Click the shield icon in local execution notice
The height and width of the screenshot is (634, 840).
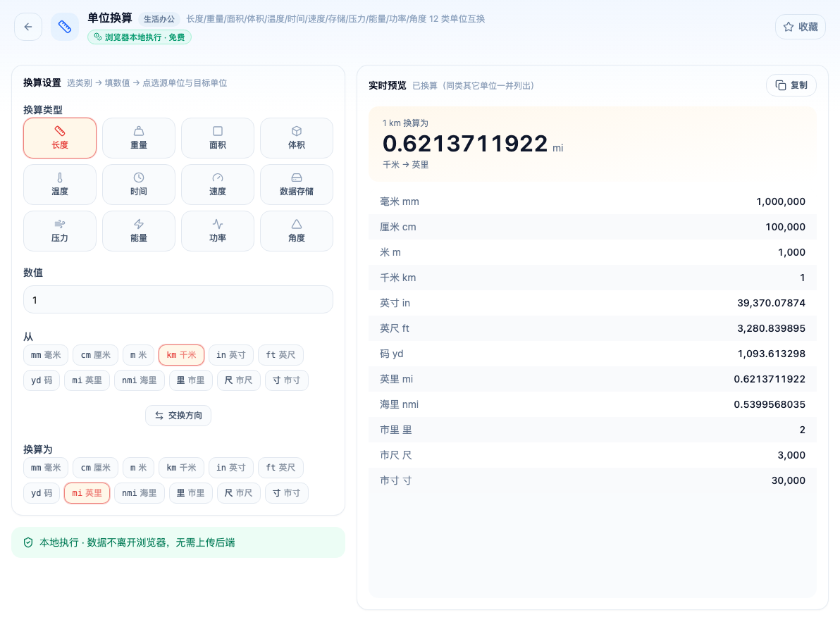pyautogui.click(x=28, y=542)
